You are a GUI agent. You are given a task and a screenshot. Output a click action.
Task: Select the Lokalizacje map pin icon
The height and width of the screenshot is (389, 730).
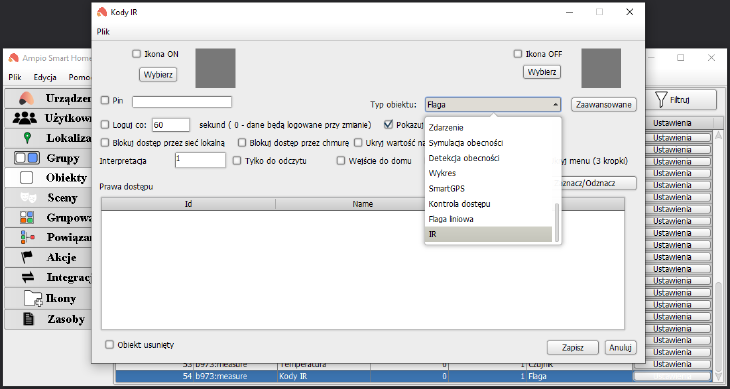pos(28,138)
